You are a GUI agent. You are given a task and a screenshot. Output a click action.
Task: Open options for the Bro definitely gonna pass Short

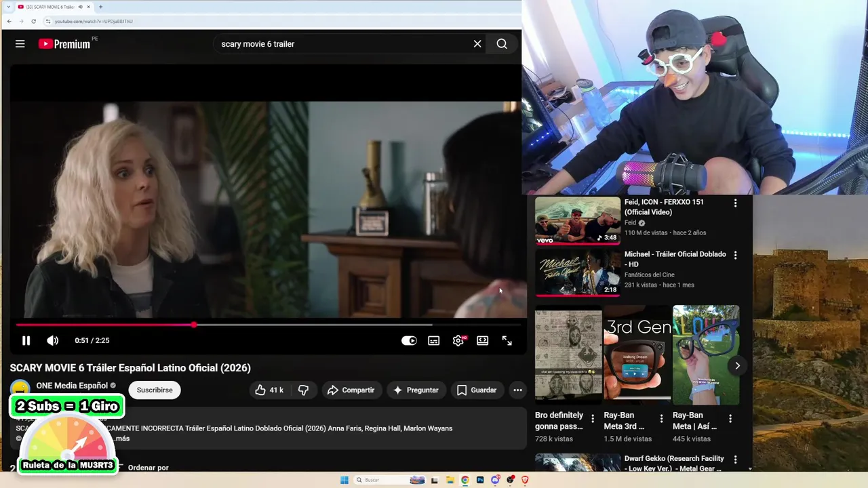tap(593, 419)
